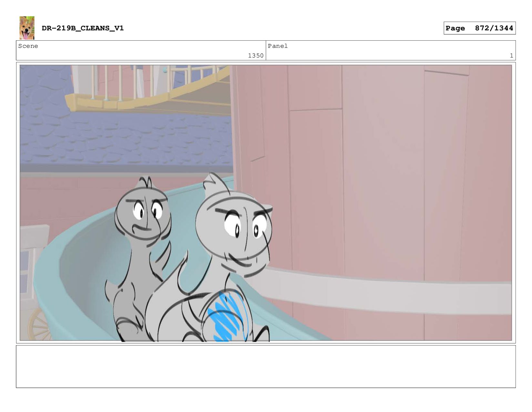Viewport: 532px width, 412px height.
Task: Click scene number 1350
Action: (256, 56)
